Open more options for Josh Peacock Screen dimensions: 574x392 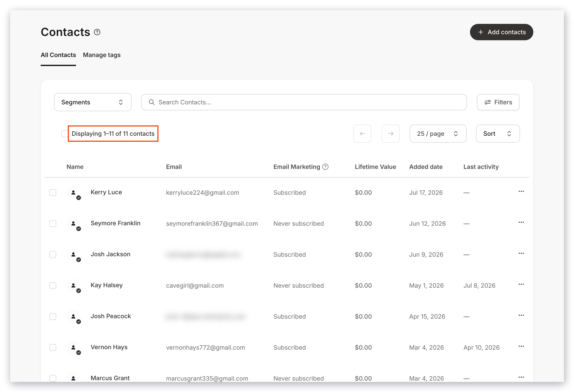pyautogui.click(x=521, y=315)
